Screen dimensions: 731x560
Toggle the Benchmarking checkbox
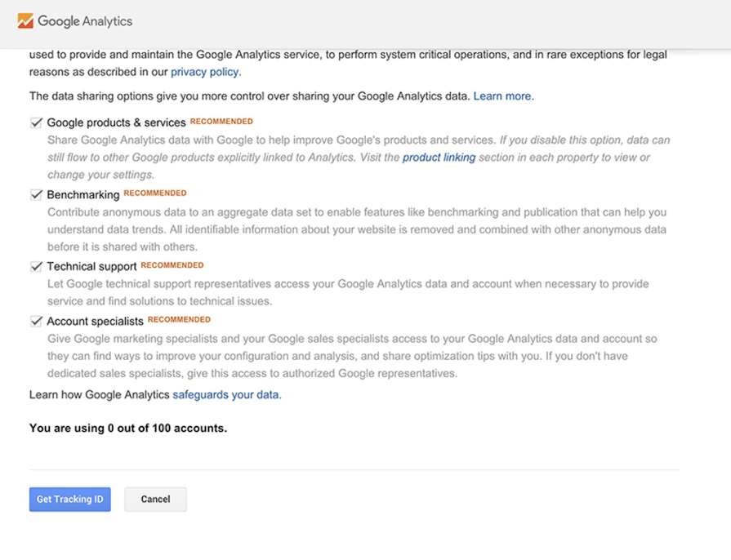click(36, 195)
